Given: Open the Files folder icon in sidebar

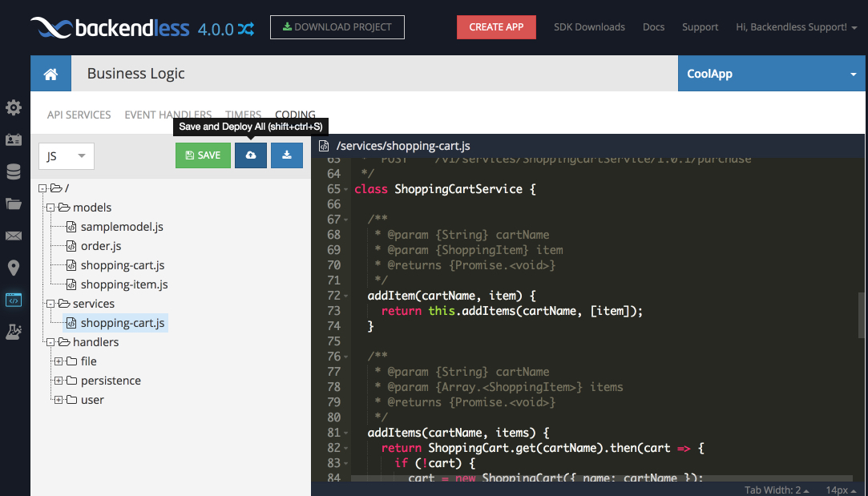Looking at the screenshot, I should point(14,204).
